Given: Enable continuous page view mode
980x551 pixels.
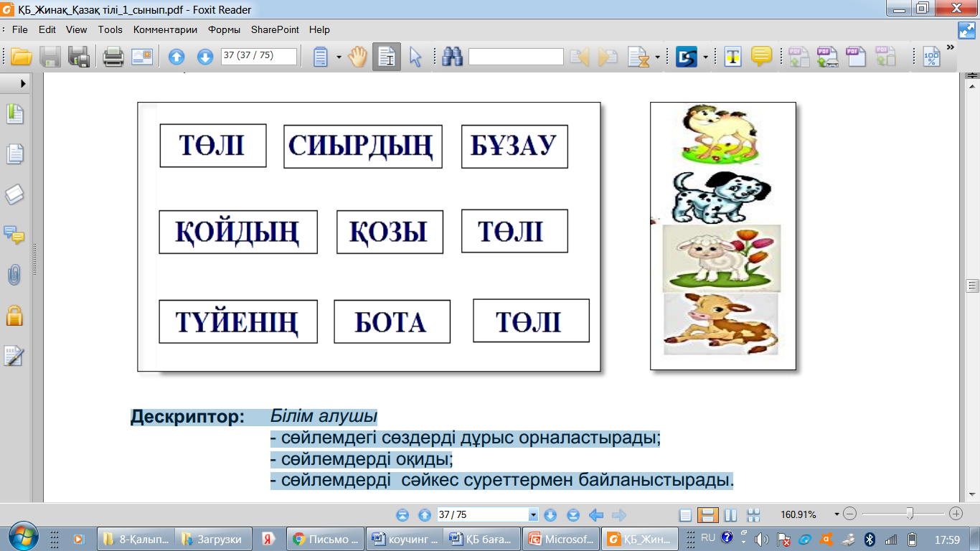Looking at the screenshot, I should [708, 514].
